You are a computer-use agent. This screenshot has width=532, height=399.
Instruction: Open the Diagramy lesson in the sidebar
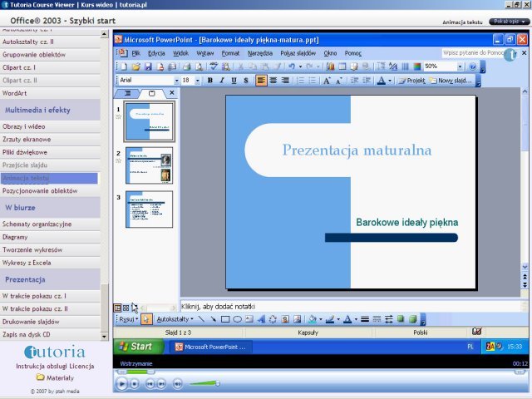tap(15, 237)
